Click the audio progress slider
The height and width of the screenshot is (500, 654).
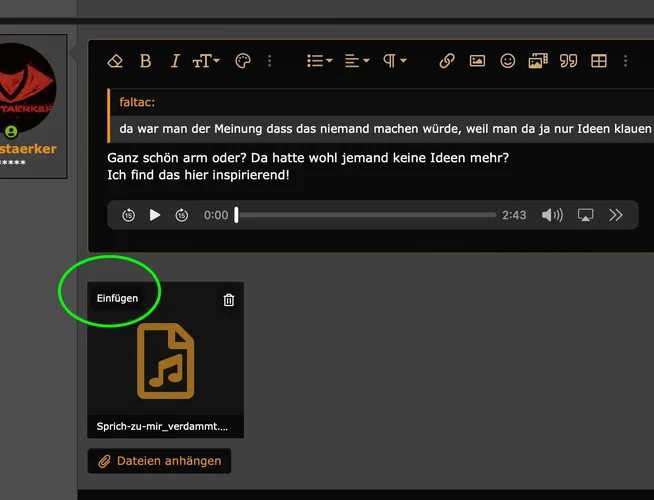click(x=365, y=215)
